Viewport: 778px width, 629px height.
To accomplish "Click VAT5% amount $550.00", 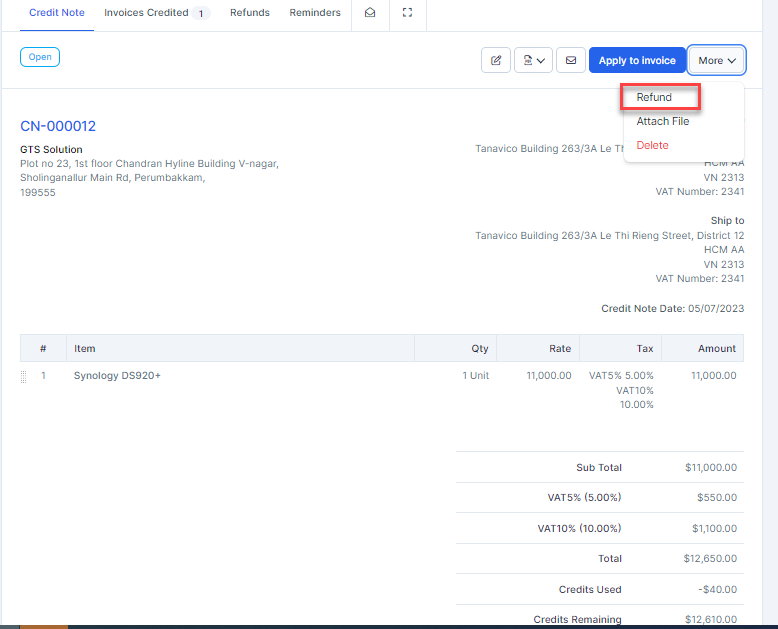I will click(x=716, y=497).
